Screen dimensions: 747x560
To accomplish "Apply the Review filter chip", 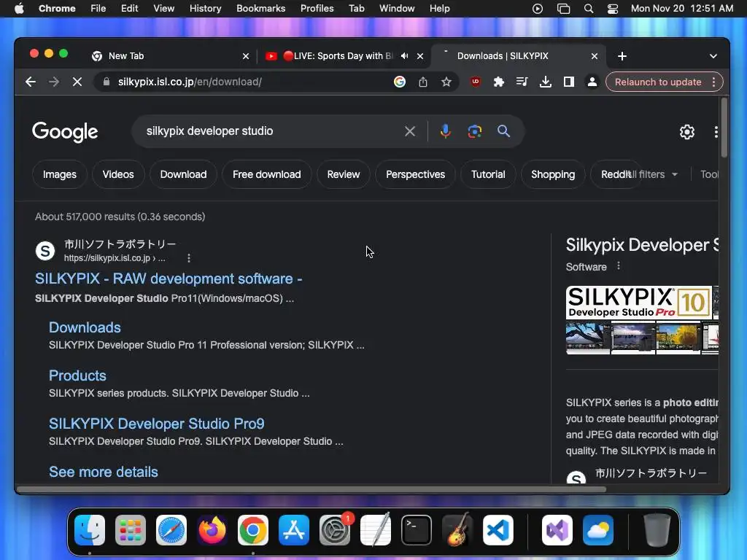I will [344, 175].
